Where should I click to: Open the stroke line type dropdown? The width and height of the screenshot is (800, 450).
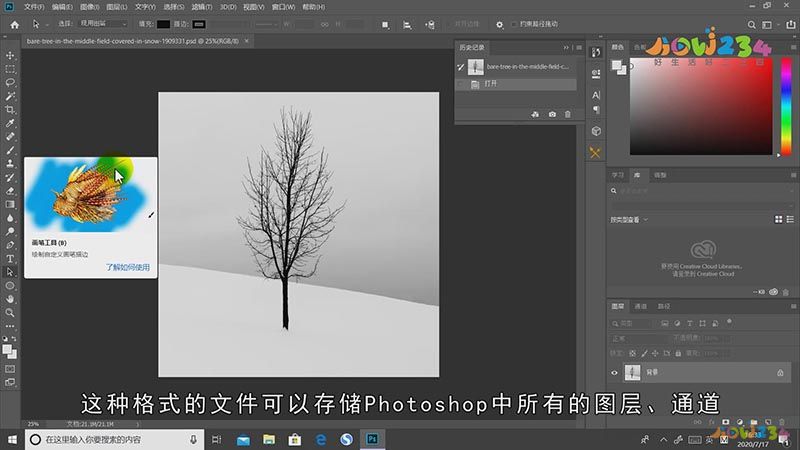(x=266, y=24)
